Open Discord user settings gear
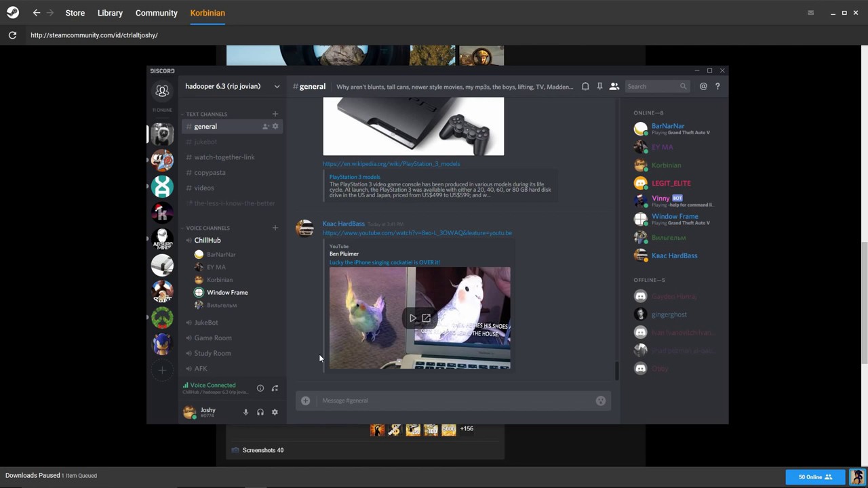This screenshot has width=868, height=488. (275, 412)
